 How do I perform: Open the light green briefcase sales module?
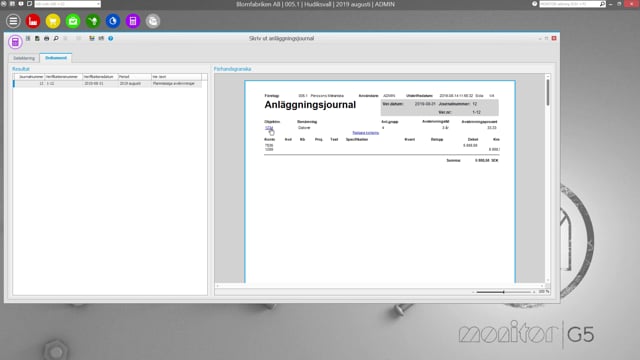tap(73, 21)
